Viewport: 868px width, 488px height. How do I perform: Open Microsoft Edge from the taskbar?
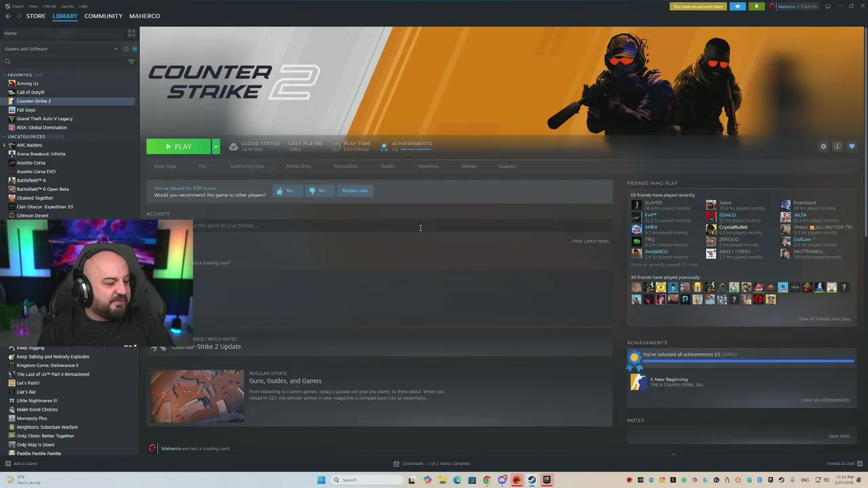[x=457, y=480]
